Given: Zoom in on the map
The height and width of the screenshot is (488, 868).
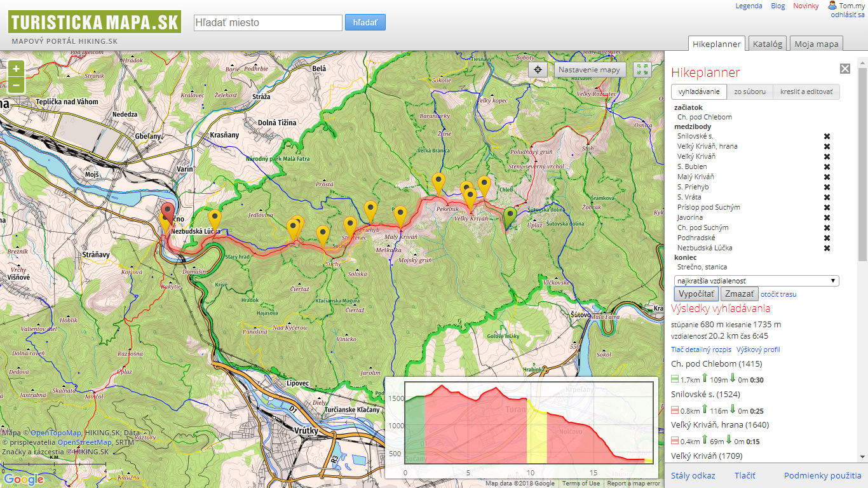Looking at the screenshot, I should pos(16,69).
